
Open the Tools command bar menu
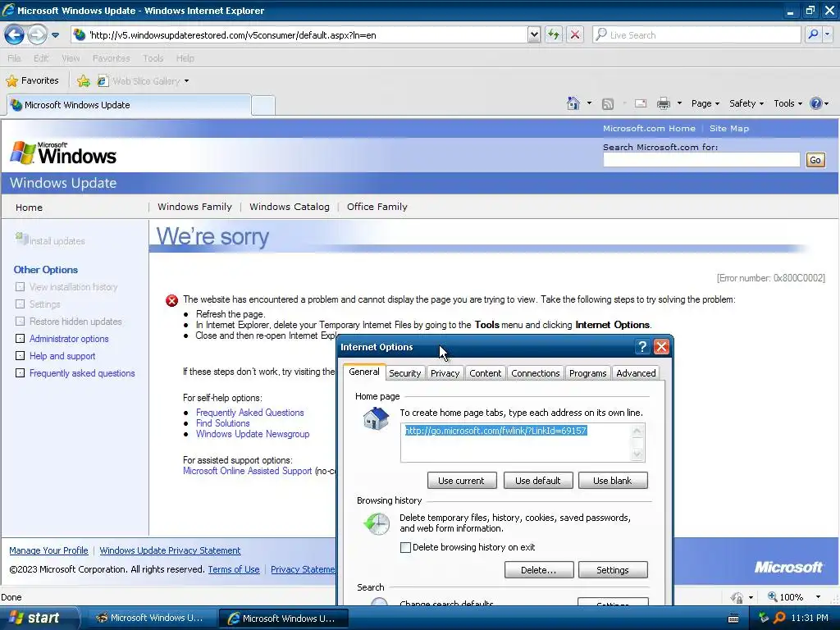[x=787, y=103]
